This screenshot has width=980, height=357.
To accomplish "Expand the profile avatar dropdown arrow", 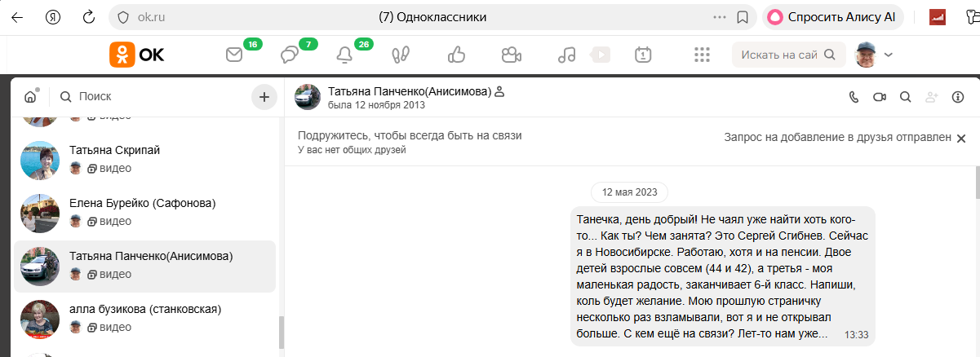I will point(889,55).
